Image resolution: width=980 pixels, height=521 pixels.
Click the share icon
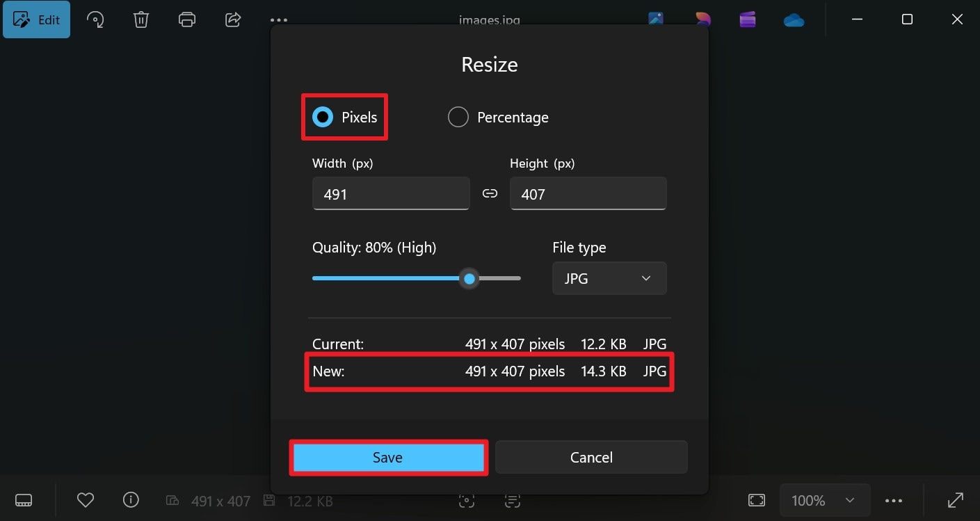(233, 19)
